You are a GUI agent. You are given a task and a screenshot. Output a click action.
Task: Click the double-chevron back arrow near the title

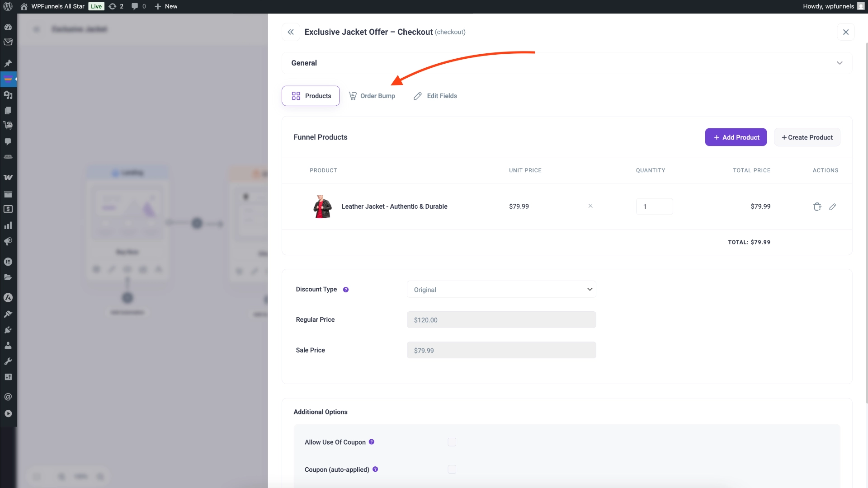coord(291,32)
